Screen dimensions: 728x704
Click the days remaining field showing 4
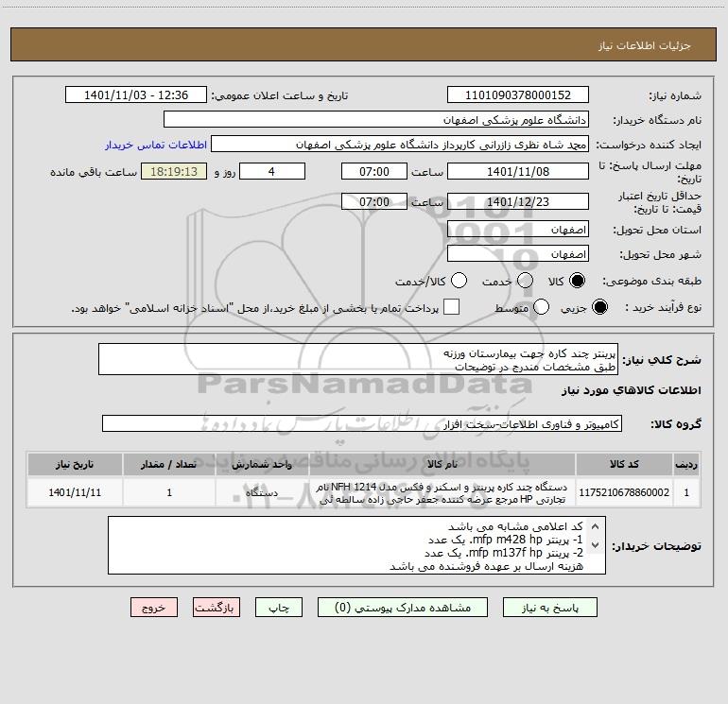pyautogui.click(x=272, y=171)
